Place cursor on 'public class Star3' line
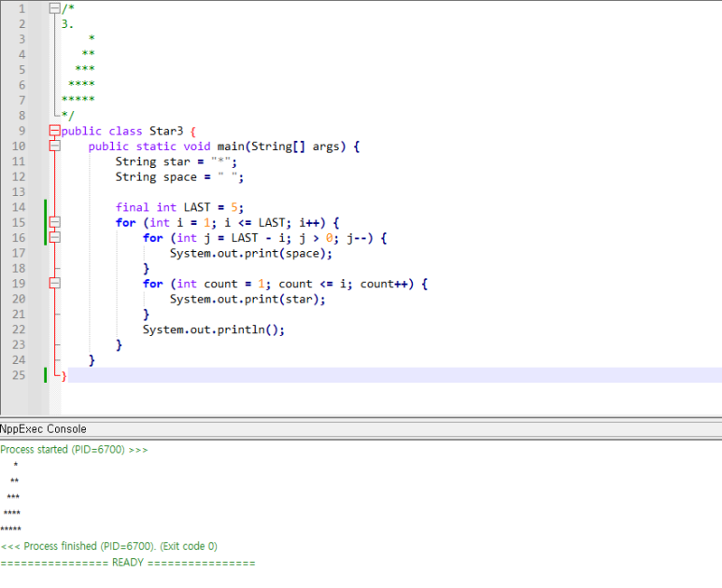This screenshot has width=722, height=588. tap(129, 131)
